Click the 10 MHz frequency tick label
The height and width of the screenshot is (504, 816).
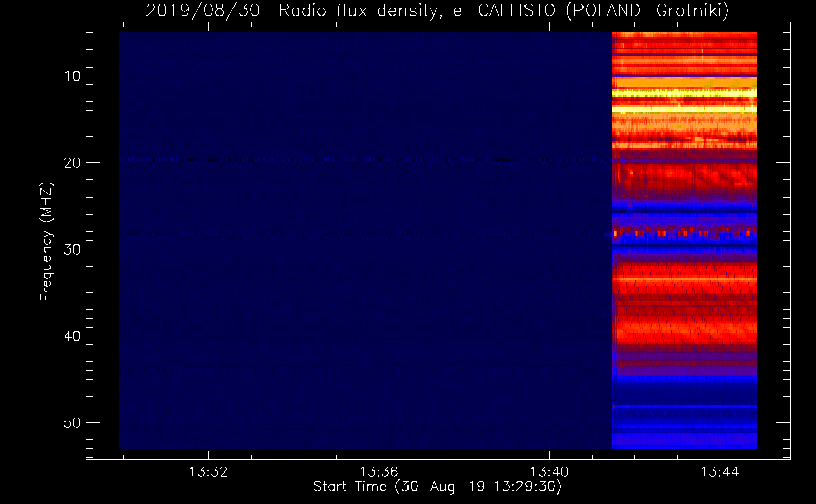(73, 76)
